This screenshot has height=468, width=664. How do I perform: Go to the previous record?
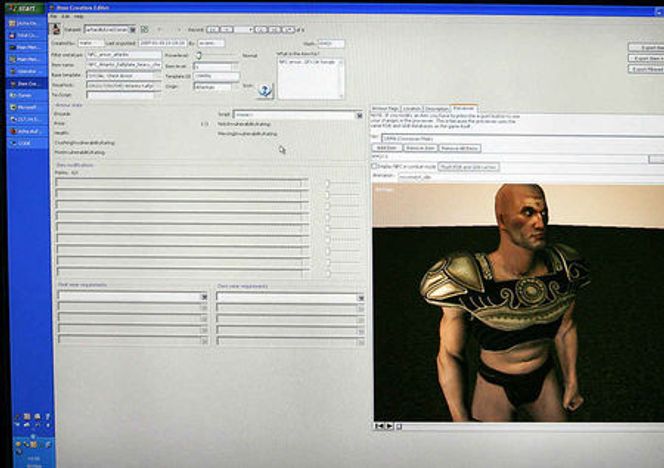227,30
